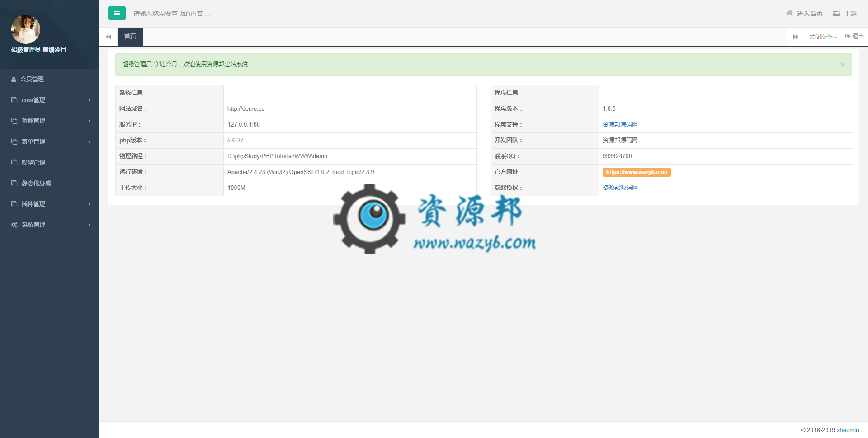Click the 插件管理 sidebar icon
The height and width of the screenshot is (438, 868).
pos(14,204)
